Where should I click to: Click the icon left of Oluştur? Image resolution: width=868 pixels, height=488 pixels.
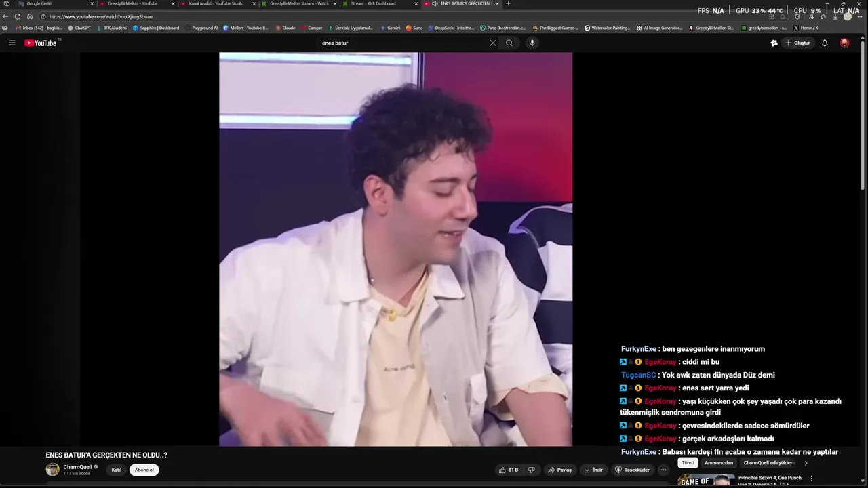pos(774,43)
